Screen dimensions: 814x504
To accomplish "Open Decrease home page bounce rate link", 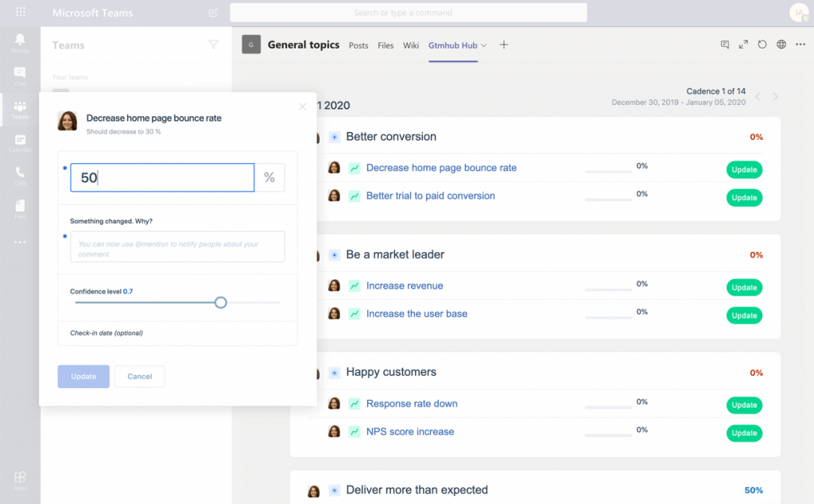I will pos(441,168).
